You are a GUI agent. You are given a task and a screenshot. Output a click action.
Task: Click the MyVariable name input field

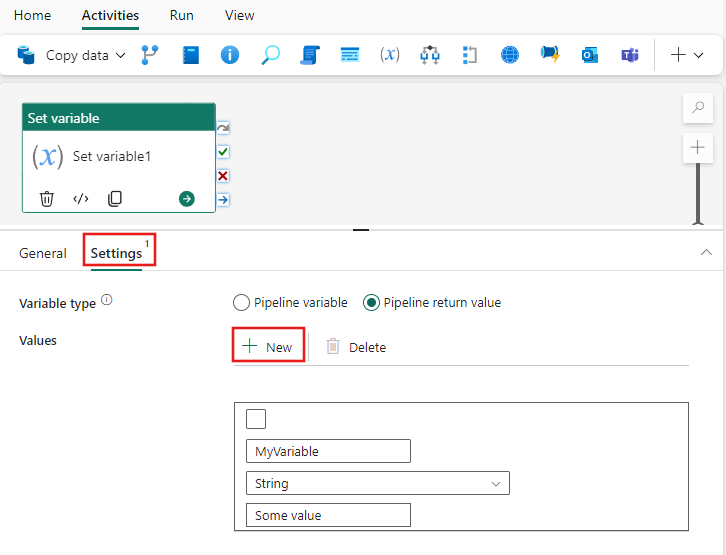point(328,451)
